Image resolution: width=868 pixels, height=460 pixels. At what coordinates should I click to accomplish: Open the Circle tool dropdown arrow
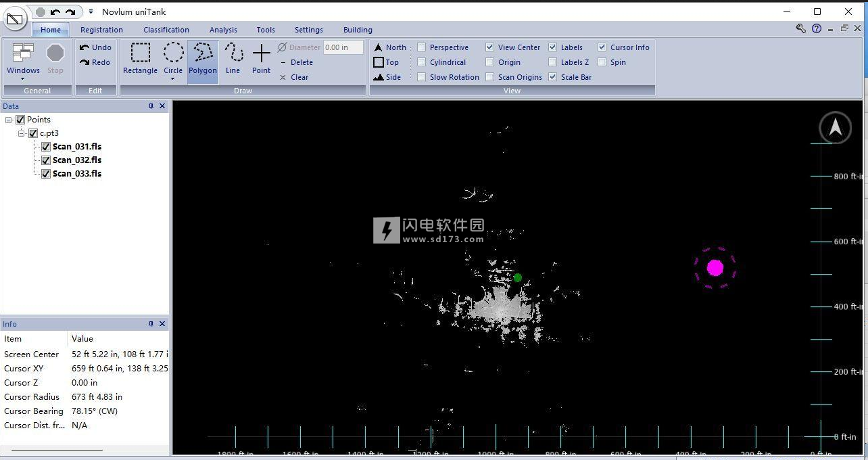pyautogui.click(x=173, y=79)
